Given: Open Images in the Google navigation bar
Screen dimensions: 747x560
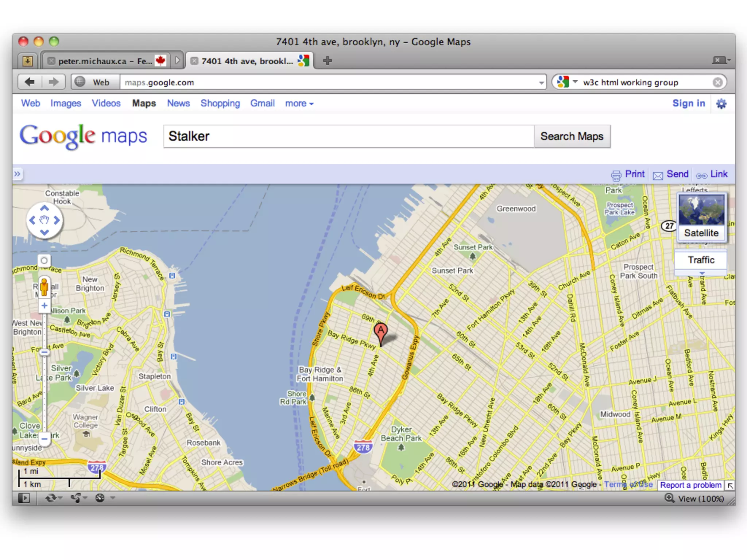Looking at the screenshot, I should click(x=66, y=104).
